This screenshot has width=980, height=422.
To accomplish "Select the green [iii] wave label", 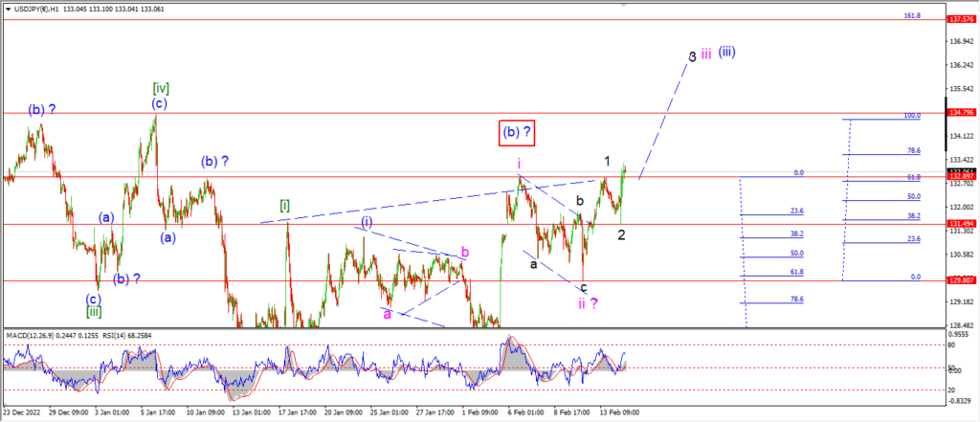I will (95, 311).
